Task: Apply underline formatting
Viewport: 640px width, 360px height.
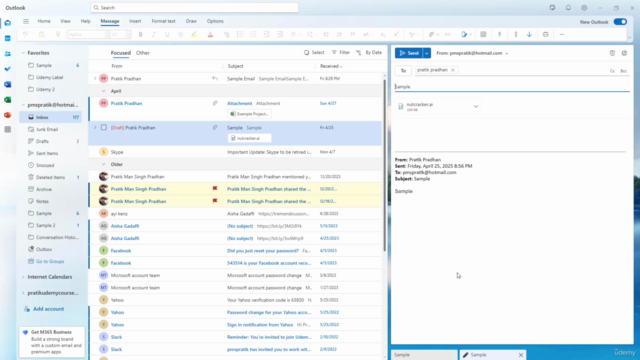Action: point(167,35)
